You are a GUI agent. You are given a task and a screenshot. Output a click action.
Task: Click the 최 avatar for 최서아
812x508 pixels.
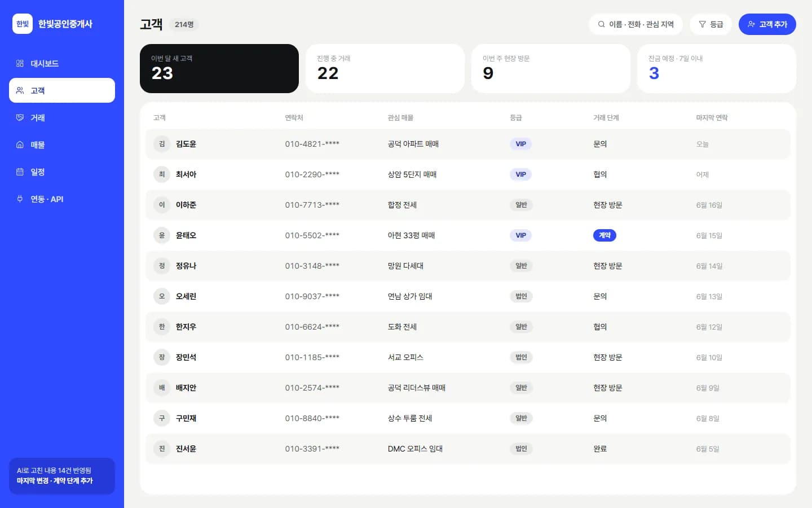click(x=162, y=174)
